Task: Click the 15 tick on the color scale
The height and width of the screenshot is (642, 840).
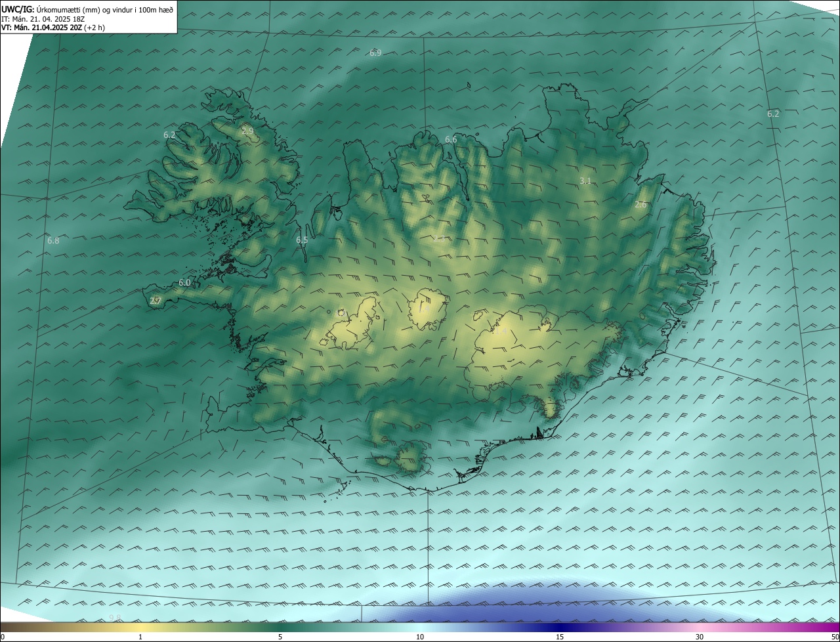Action: 560,637
